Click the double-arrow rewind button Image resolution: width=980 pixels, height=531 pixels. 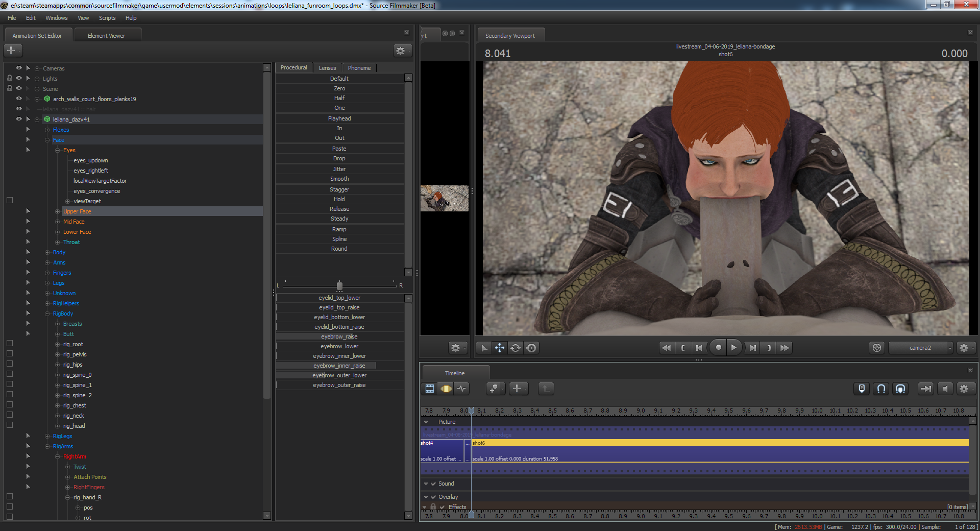pos(666,348)
